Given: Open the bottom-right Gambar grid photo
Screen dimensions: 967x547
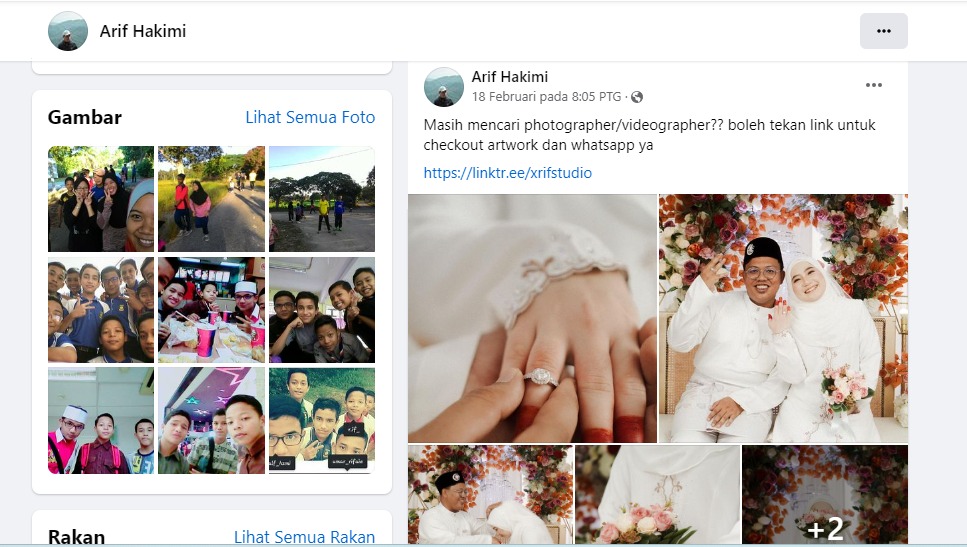Looking at the screenshot, I should click(x=321, y=420).
